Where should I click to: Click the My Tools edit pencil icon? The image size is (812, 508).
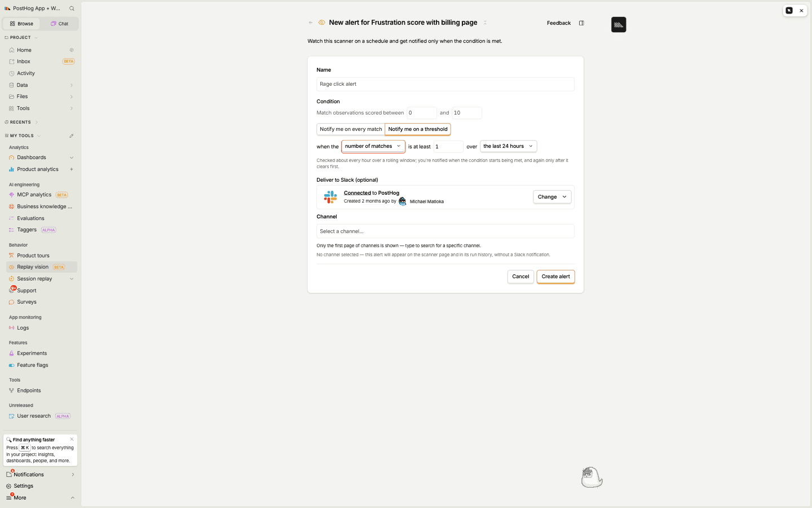[72, 136]
